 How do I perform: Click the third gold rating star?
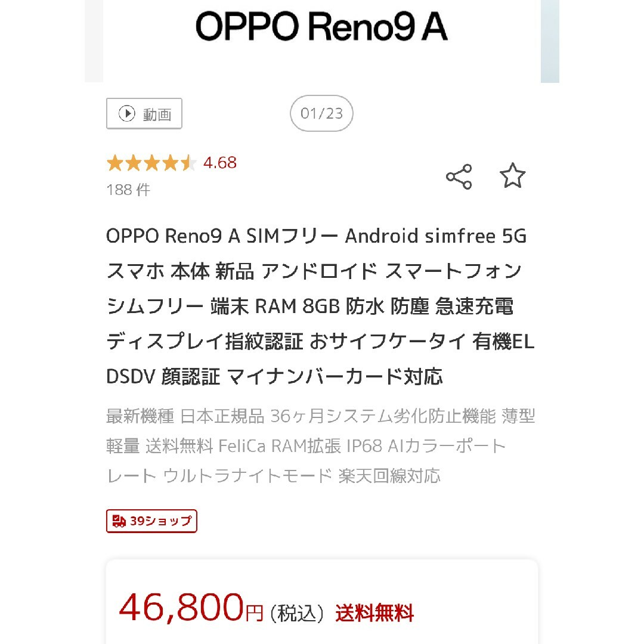click(x=151, y=163)
